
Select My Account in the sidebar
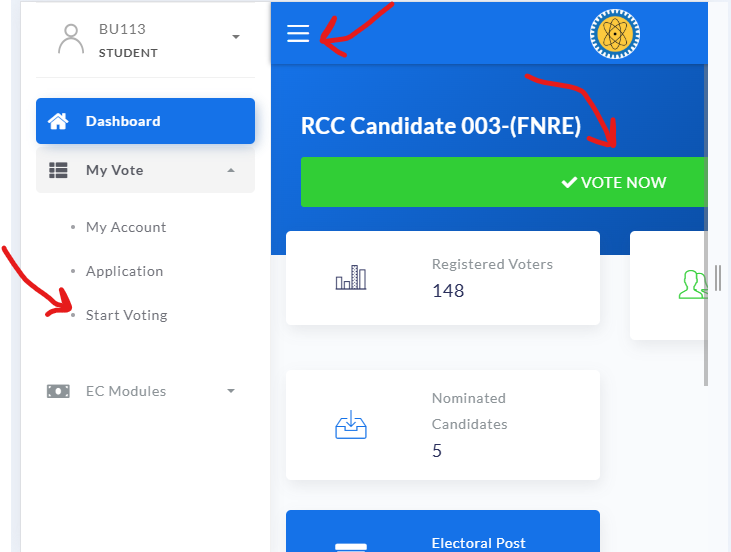pyautogui.click(x=126, y=227)
